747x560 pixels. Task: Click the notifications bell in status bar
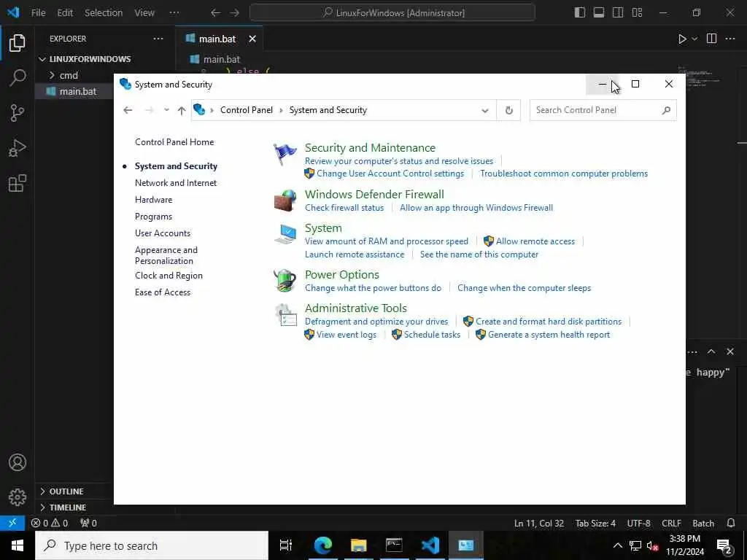pyautogui.click(x=731, y=523)
